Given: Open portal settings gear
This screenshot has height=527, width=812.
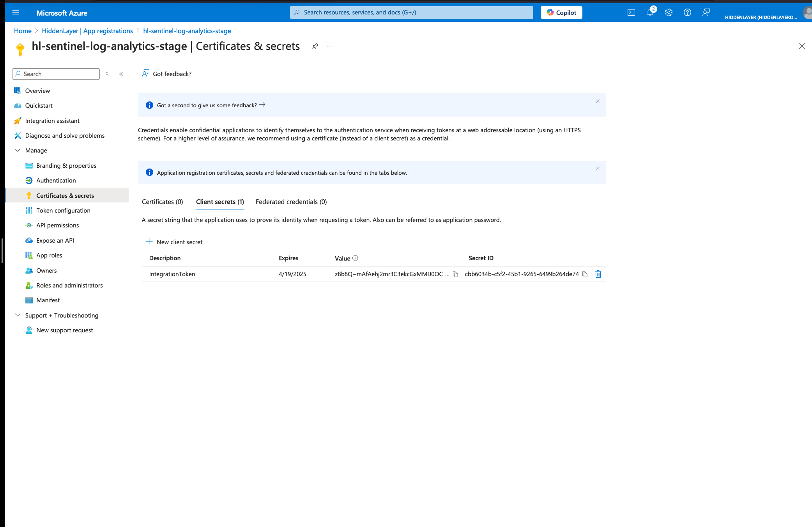Looking at the screenshot, I should (x=669, y=12).
